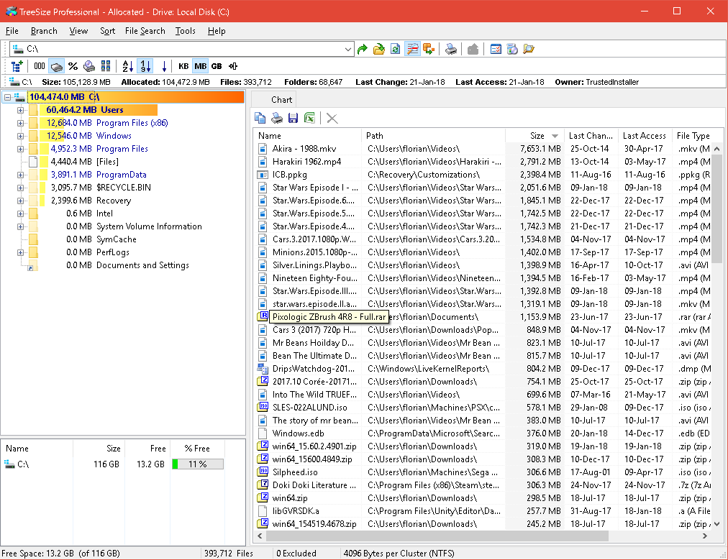Image resolution: width=728 pixels, height=560 pixels.
Task: Open the File Search menu
Action: click(145, 31)
